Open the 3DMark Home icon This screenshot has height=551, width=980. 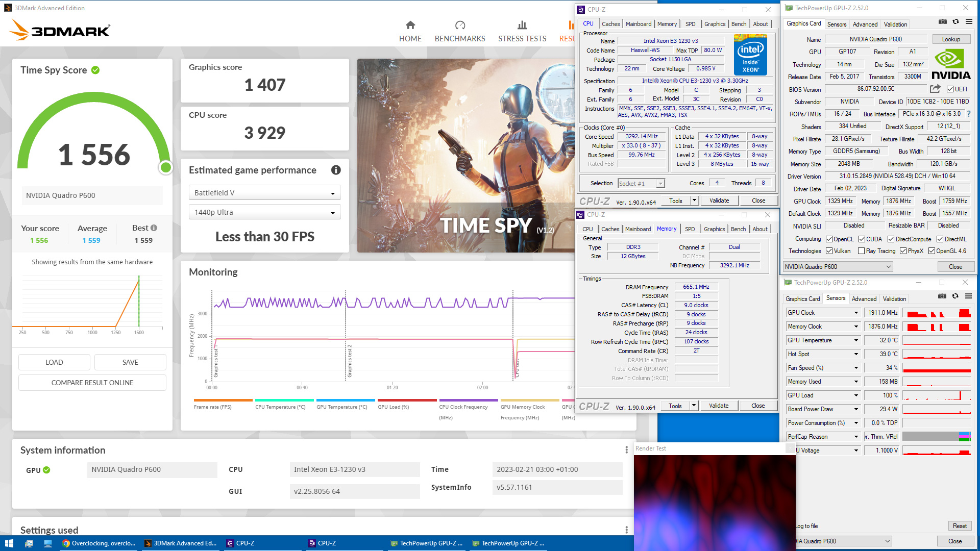[x=410, y=25]
